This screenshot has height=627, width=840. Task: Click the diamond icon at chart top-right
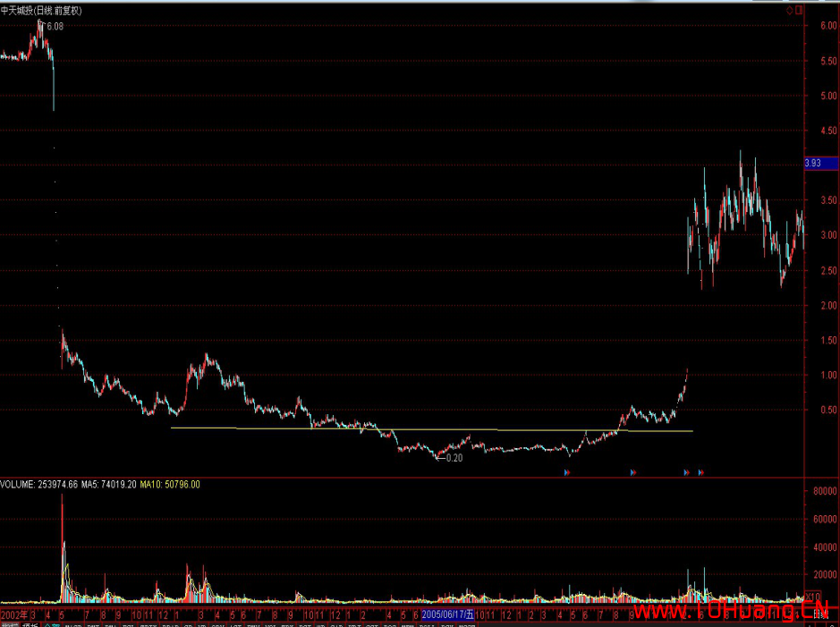[x=790, y=10]
